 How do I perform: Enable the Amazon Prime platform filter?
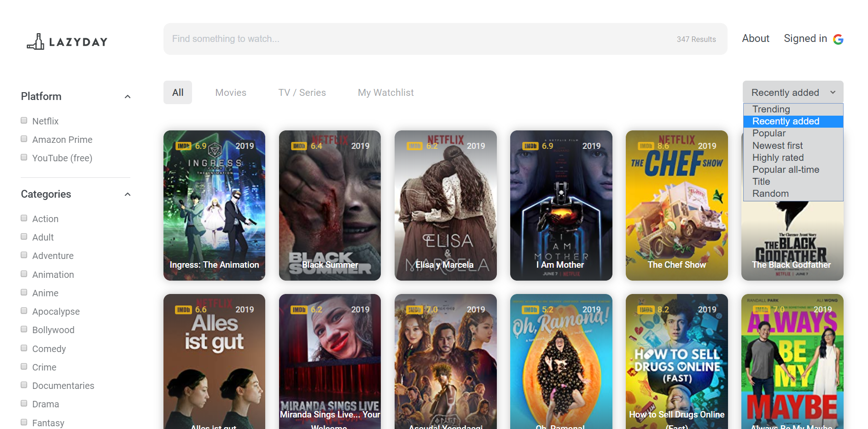pos(24,139)
